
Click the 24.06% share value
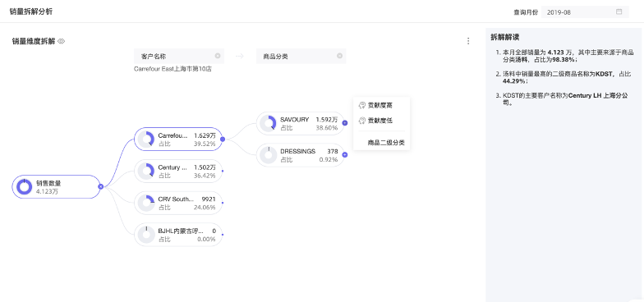click(205, 207)
